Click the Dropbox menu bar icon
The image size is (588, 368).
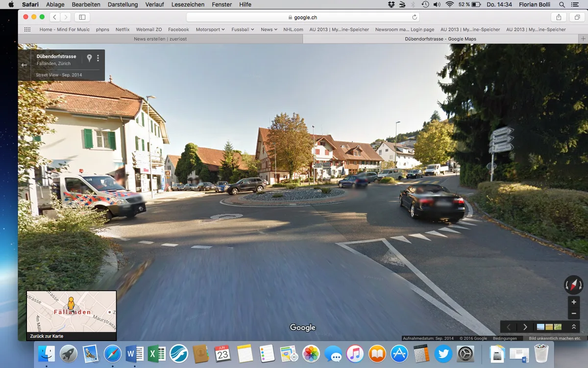click(x=391, y=4)
